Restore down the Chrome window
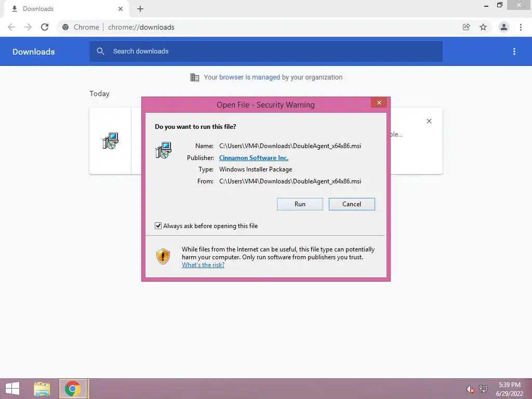The width and height of the screenshot is (532, 399). [x=499, y=5]
